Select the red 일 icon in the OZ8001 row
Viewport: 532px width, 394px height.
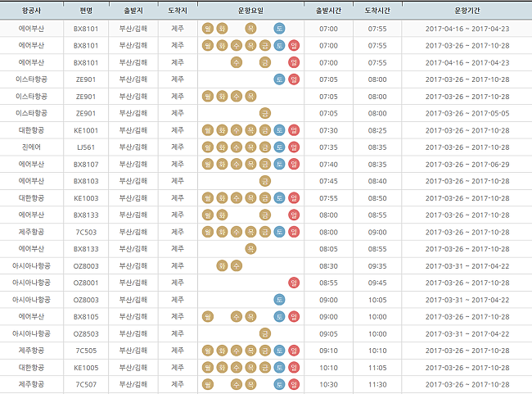[x=294, y=283]
